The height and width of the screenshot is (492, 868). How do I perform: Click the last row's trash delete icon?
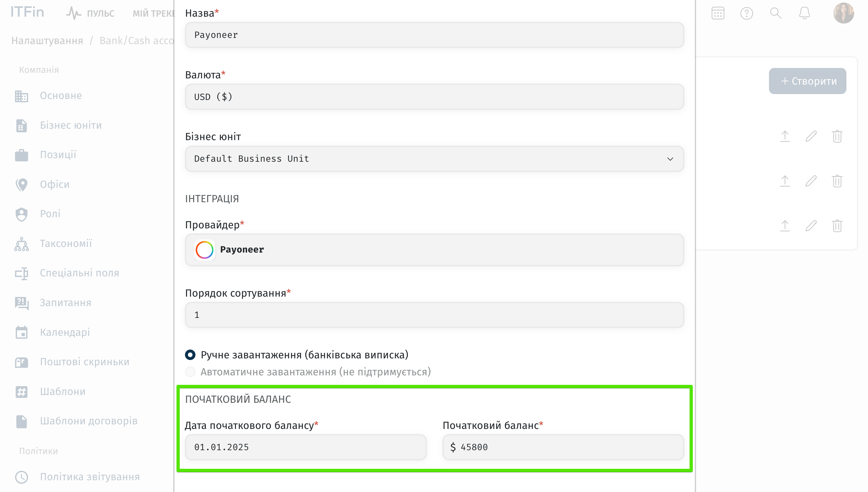837,225
